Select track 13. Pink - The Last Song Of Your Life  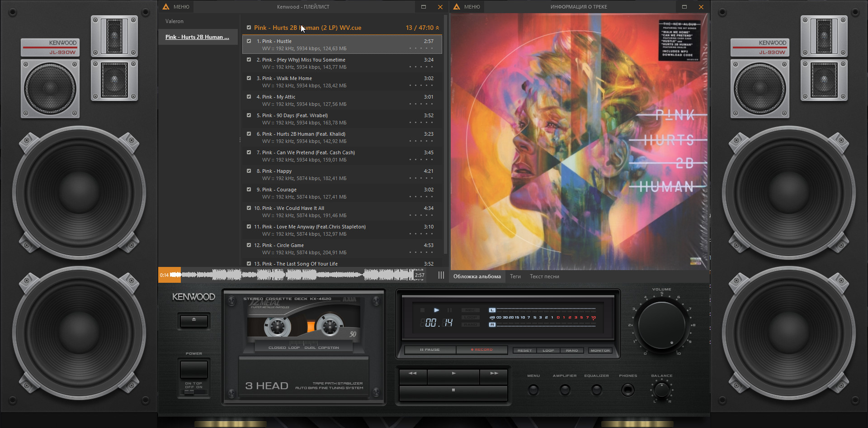tap(342, 263)
